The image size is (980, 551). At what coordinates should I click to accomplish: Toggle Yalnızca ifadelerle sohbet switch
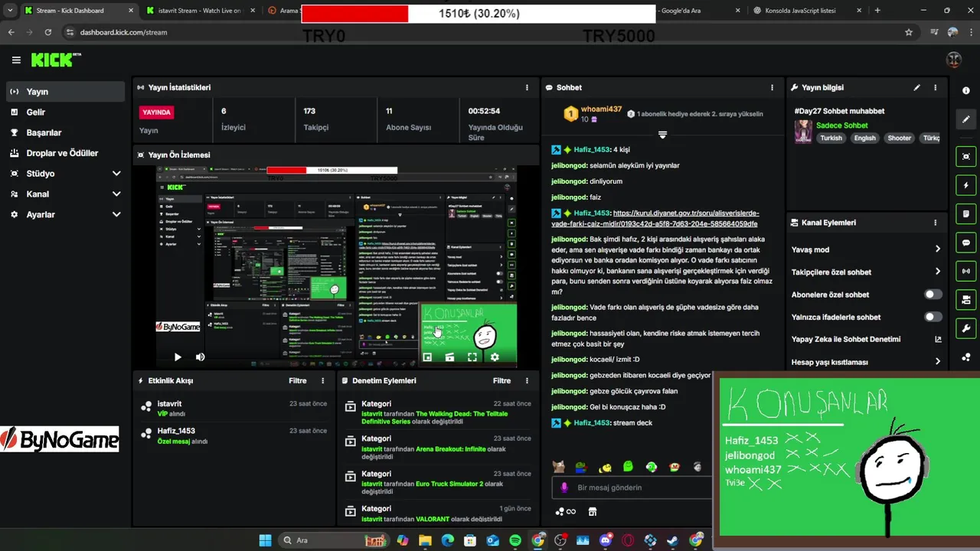tap(933, 317)
